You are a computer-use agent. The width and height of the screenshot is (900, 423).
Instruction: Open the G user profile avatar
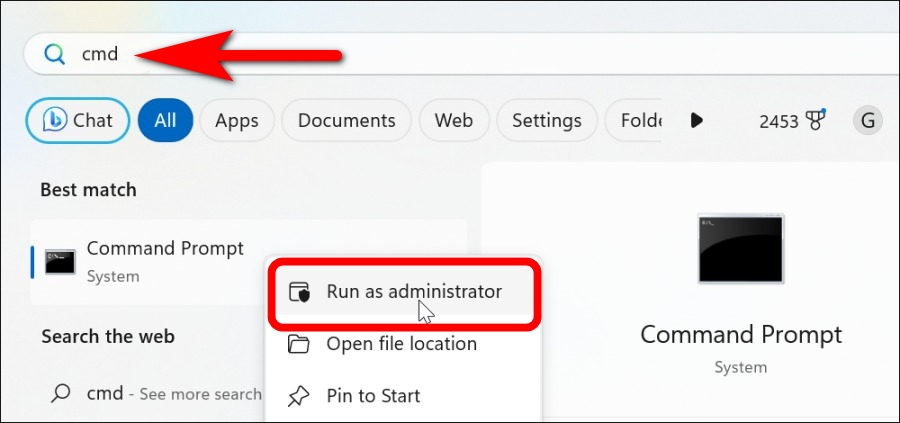pyautogui.click(x=867, y=121)
